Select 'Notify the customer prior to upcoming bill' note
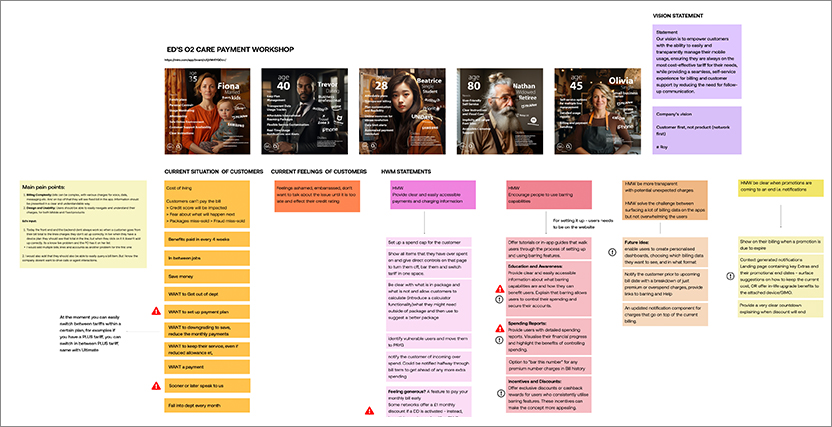 coord(665,285)
